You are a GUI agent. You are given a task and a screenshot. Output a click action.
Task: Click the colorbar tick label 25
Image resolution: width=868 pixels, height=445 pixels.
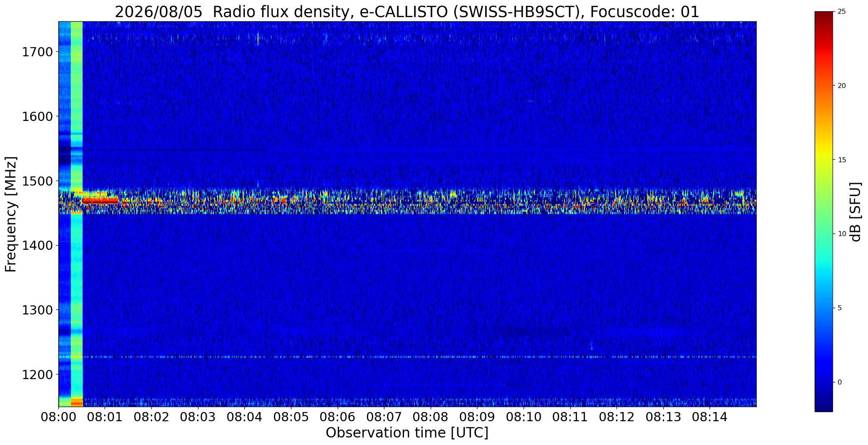(842, 12)
